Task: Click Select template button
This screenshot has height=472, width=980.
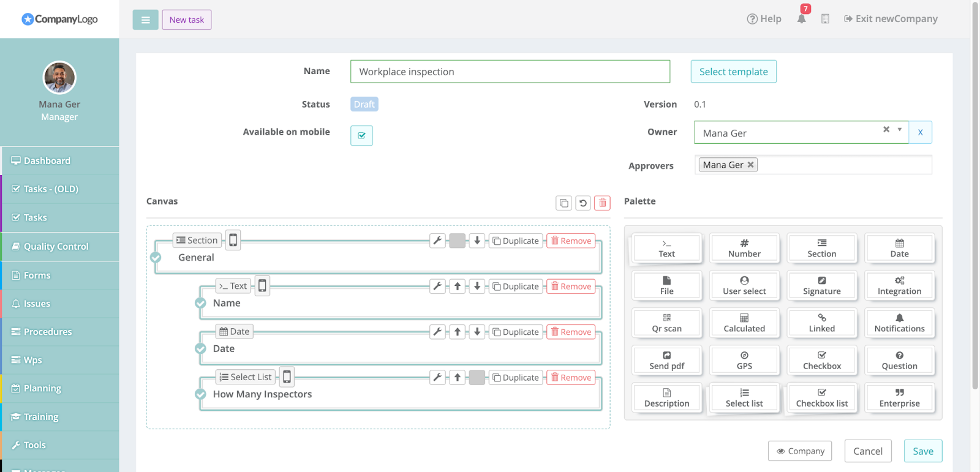Action: (733, 72)
